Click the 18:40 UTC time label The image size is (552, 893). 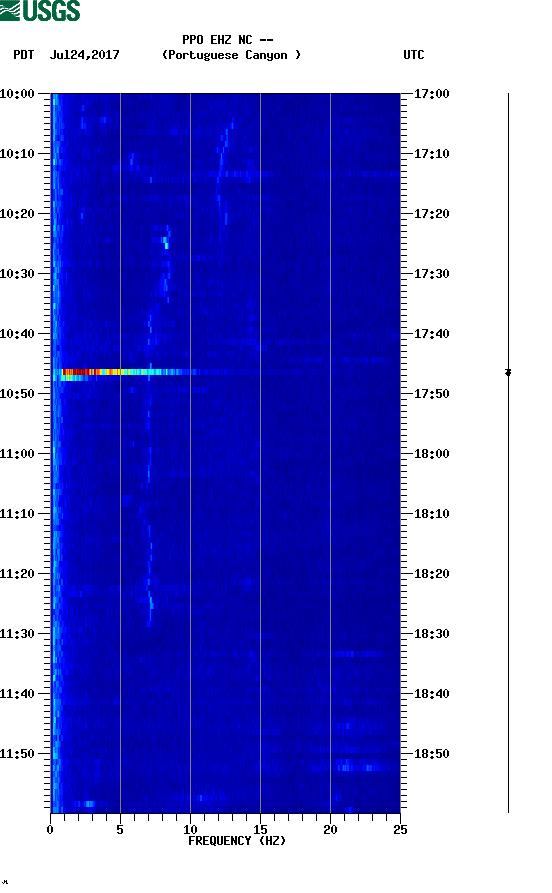coord(431,693)
